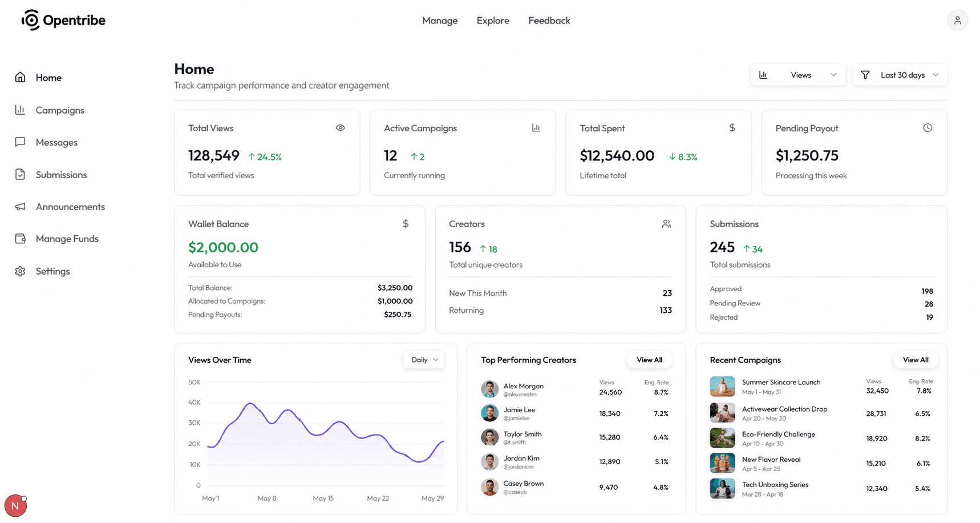Select the Summer Skincare Launch campaign thumbnail
The image size is (980, 523).
[x=722, y=387]
